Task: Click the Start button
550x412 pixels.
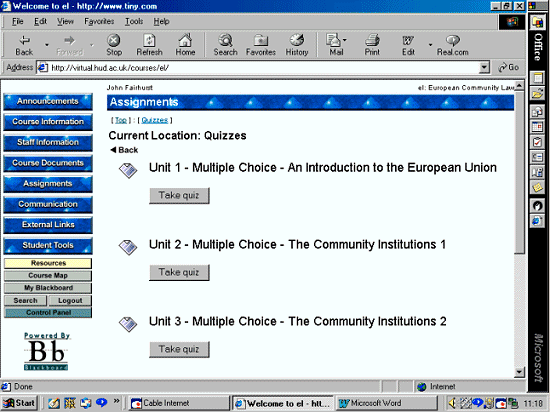Action: [x=19, y=403]
